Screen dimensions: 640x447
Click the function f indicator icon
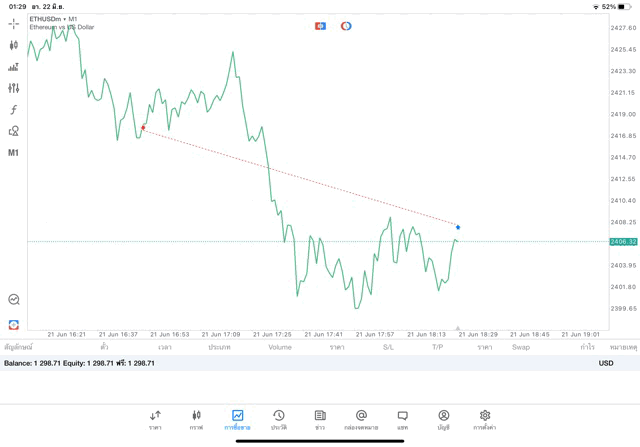(14, 110)
